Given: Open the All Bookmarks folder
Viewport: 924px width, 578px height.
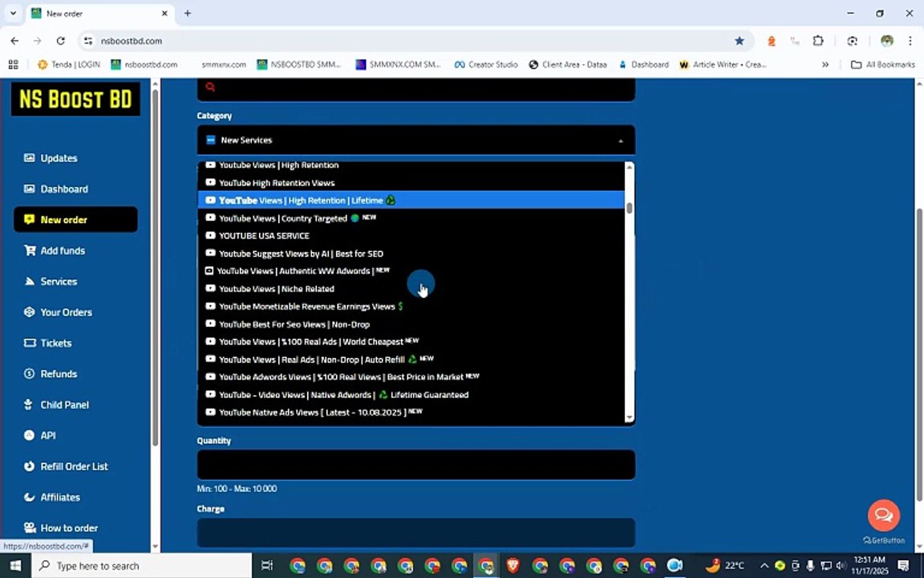Looking at the screenshot, I should pos(883,64).
